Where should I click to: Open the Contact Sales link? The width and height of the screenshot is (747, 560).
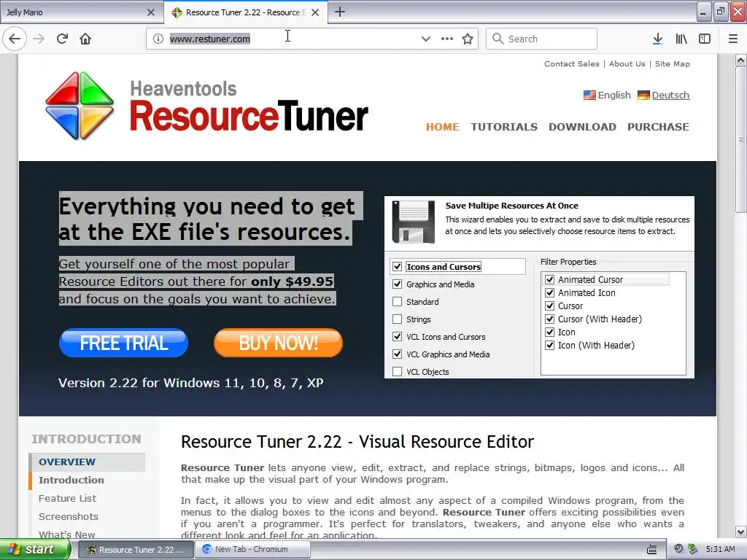click(572, 64)
